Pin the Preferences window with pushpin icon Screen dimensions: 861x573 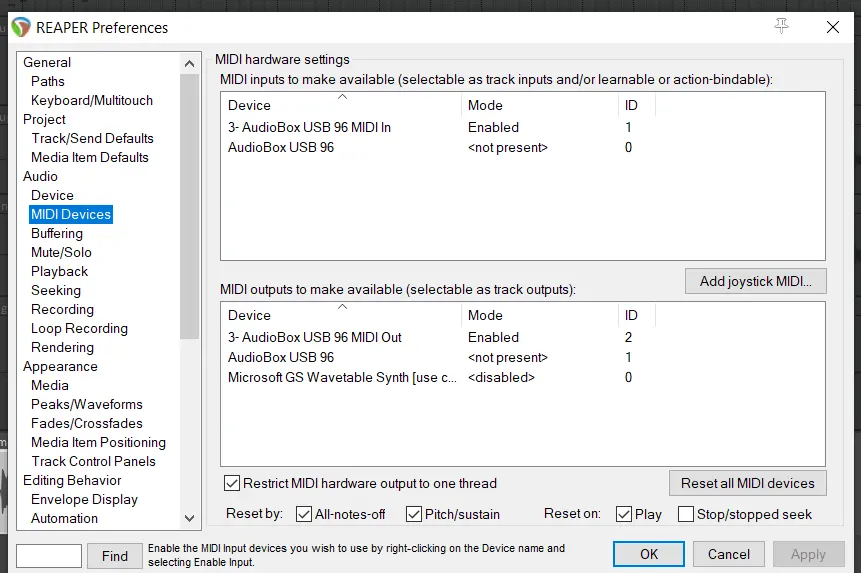pos(782,27)
